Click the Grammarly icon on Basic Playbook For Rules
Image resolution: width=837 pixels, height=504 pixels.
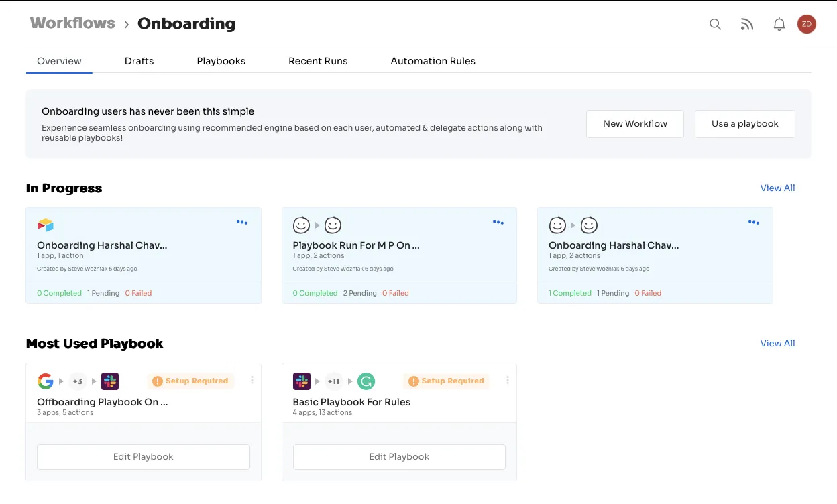coord(366,381)
